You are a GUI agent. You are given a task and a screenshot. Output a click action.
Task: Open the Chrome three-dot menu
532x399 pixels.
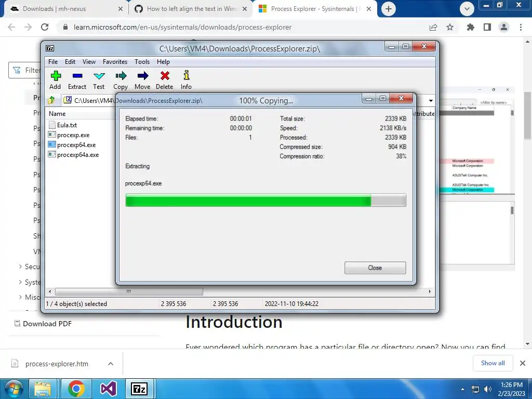pos(521,27)
